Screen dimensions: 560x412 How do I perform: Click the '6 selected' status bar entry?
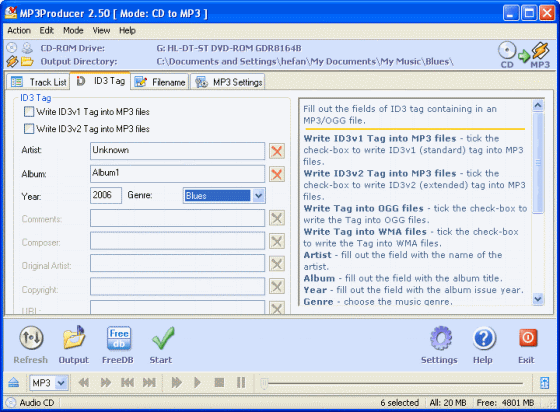coord(399,403)
